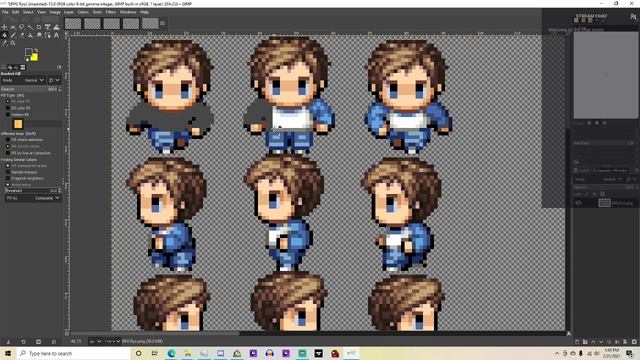Select the Fuzzy Select wand tool
This screenshot has height=360, width=640.
(31, 27)
